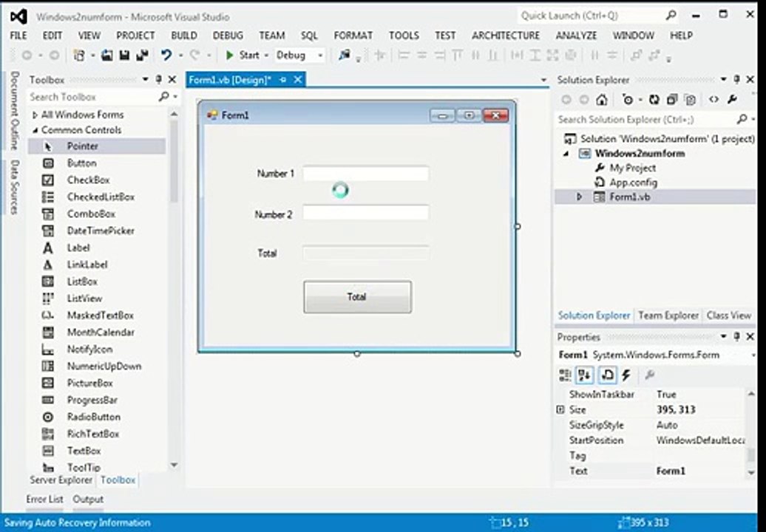Refresh Solution Explorer with the refresh icon
This screenshot has width=766, height=532.
(654, 100)
